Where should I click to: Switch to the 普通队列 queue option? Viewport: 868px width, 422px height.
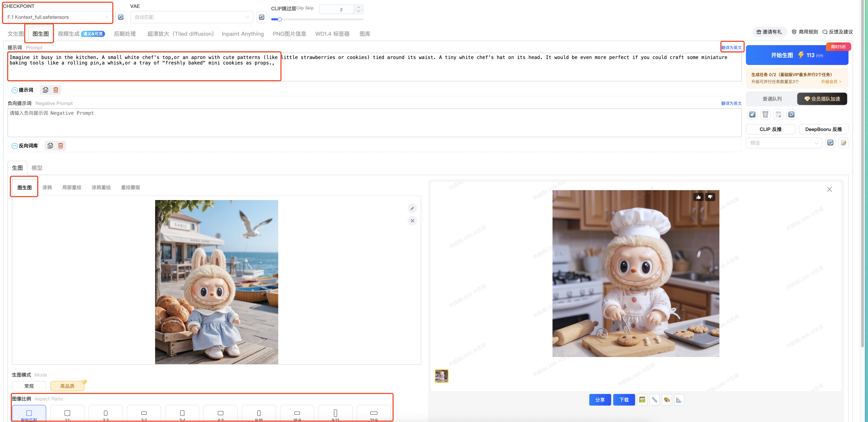point(772,99)
